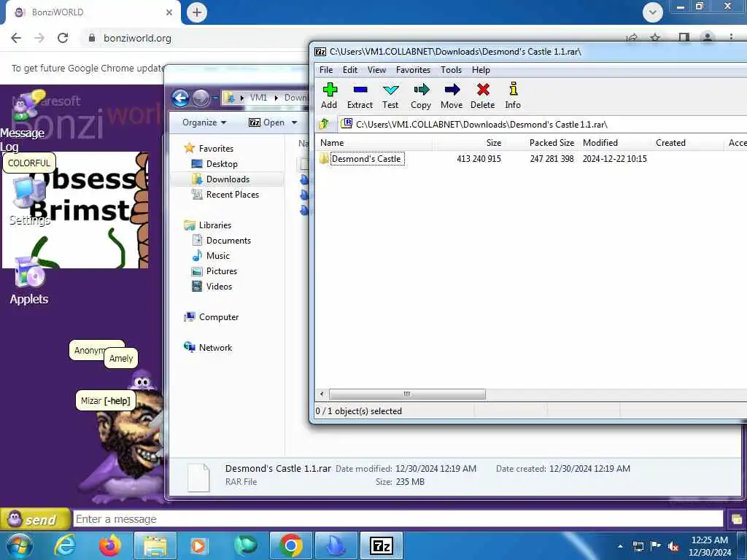This screenshot has height=560, width=747.
Task: Open the 7-Zip Tools menu
Action: (451, 70)
